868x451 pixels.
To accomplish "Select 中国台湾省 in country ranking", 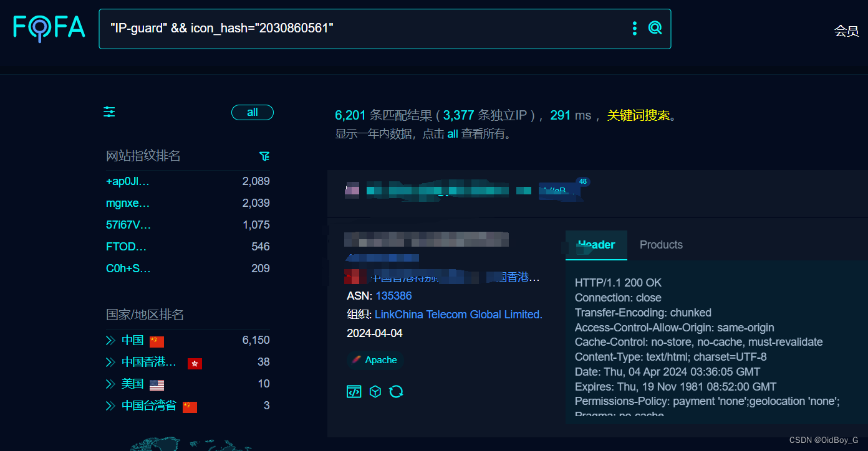I will [149, 406].
